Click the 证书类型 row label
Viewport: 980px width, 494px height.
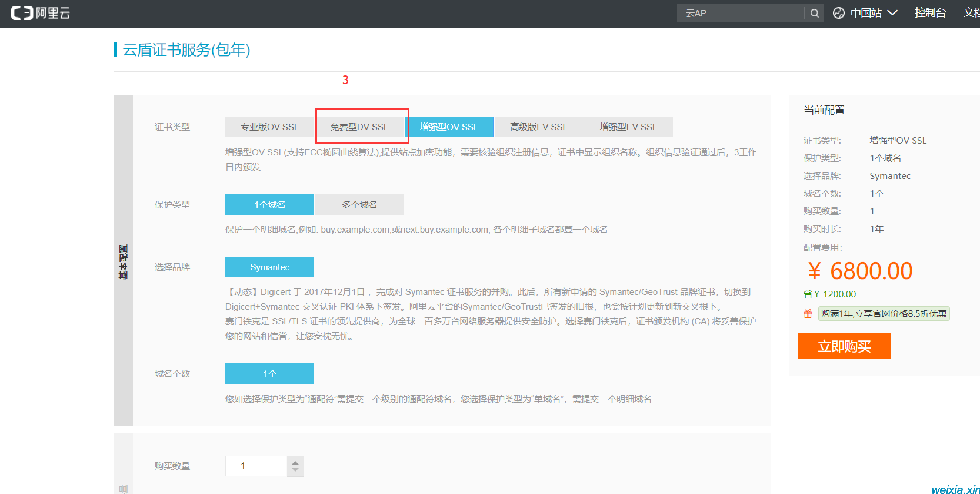click(172, 127)
